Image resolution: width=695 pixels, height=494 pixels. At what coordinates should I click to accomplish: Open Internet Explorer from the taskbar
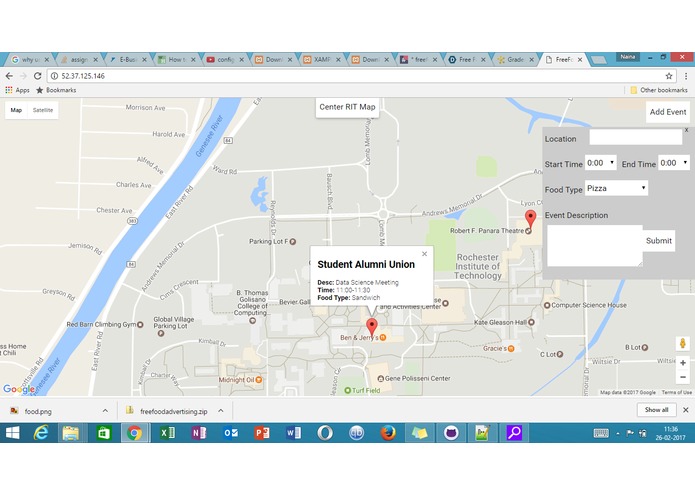(41, 433)
